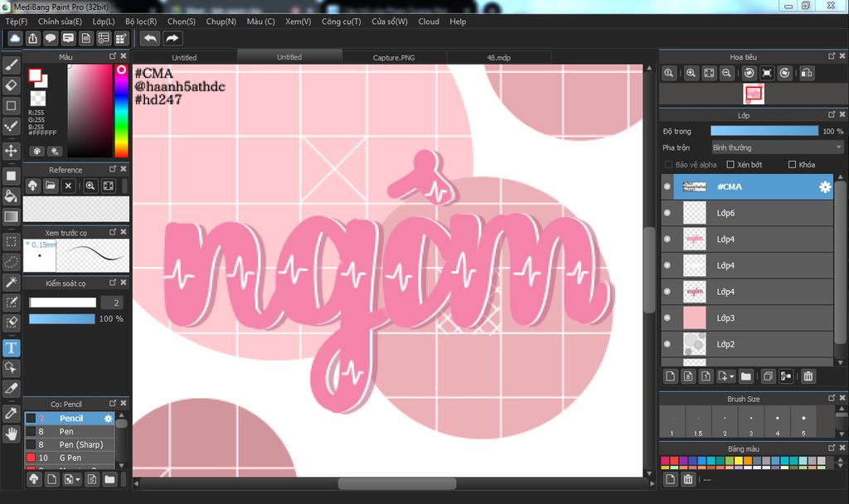Screen dimensions: 849x504
Task: Hide the Lớp3 layer
Action: [667, 317]
